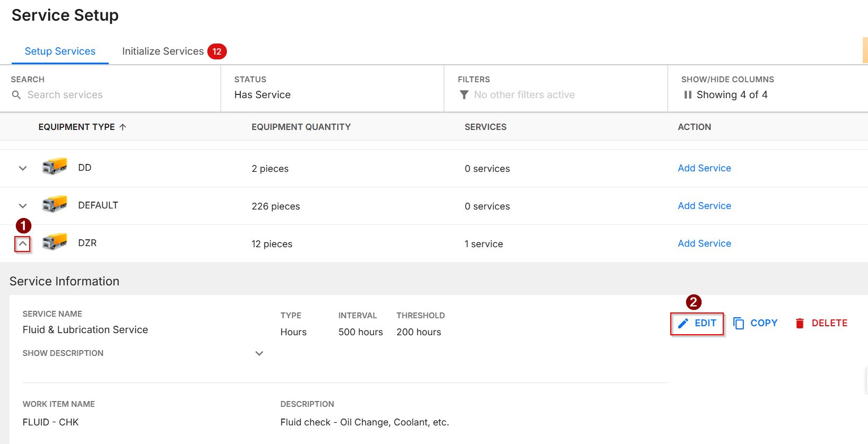Image resolution: width=868 pixels, height=444 pixels.
Task: Add Service for the DEFAULT row
Action: click(x=704, y=206)
